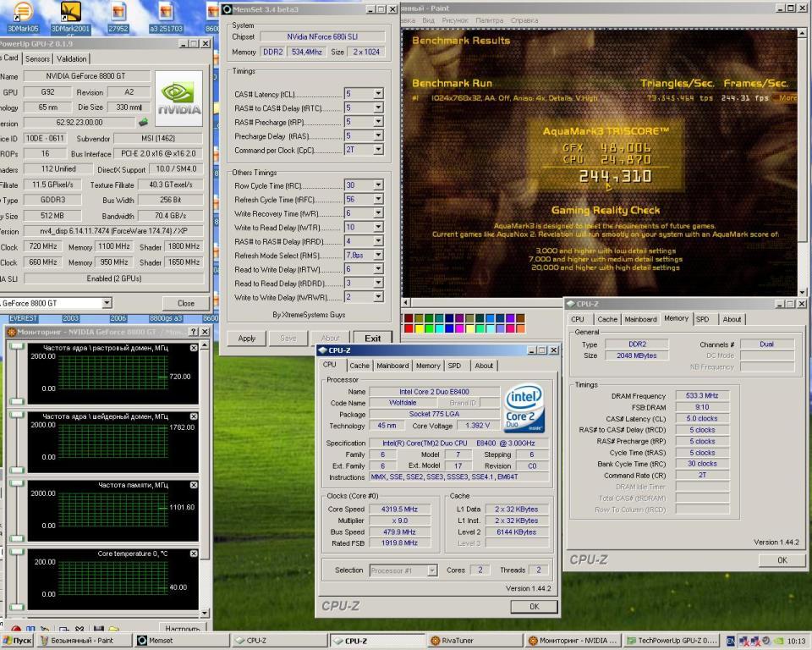
Task: Open the SPD tab in the CPU-Z Memory window
Action: click(x=703, y=319)
